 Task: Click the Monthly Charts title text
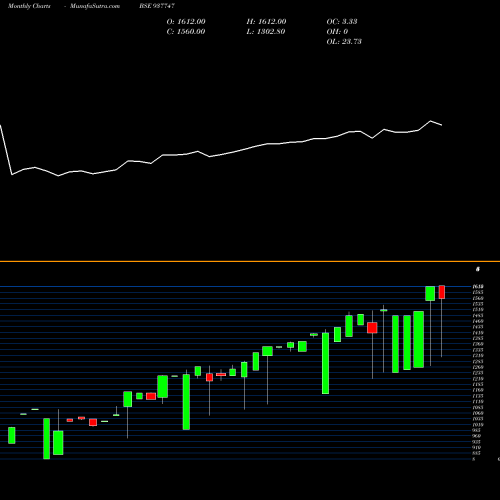29,6
